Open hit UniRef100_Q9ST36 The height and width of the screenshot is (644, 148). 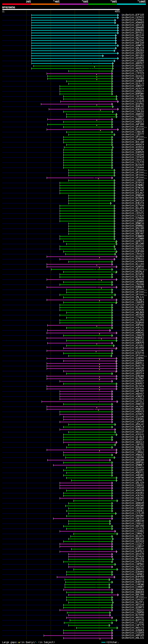(x=133, y=25)
